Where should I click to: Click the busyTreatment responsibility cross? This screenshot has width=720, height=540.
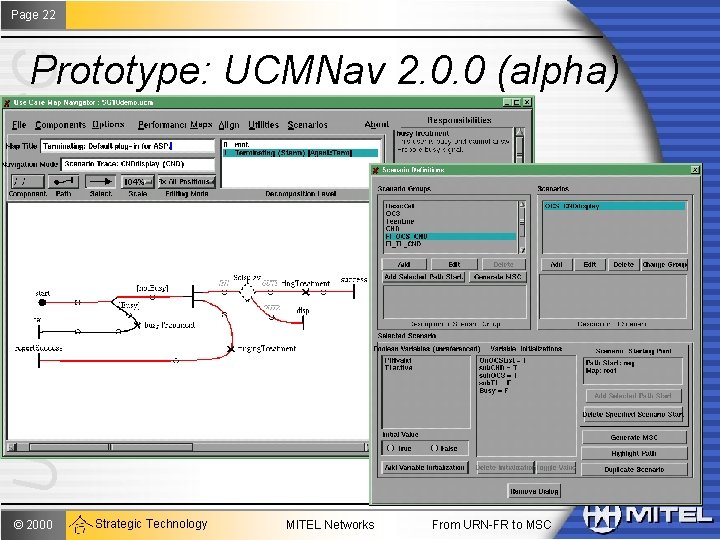(137, 325)
